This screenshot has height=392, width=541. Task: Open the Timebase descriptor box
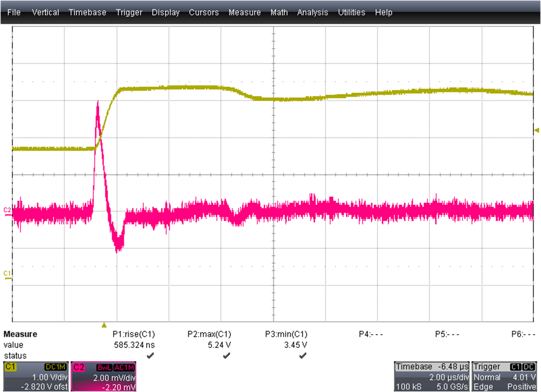(x=431, y=376)
